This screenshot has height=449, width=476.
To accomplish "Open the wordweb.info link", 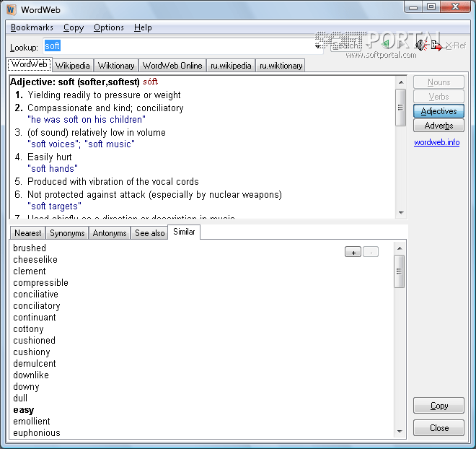I will pyautogui.click(x=437, y=142).
